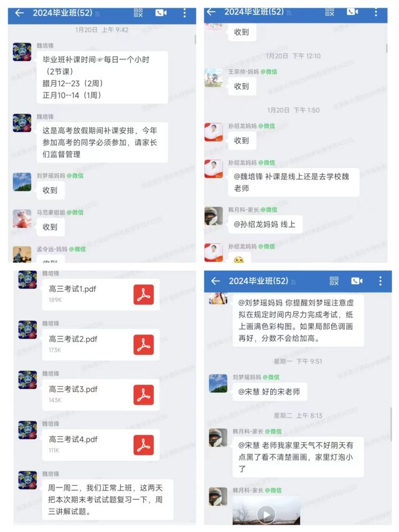Open the 高三考试4.pdf attachment icon
Image resolution: width=399 pixels, height=532 pixels.
pyautogui.click(x=144, y=445)
